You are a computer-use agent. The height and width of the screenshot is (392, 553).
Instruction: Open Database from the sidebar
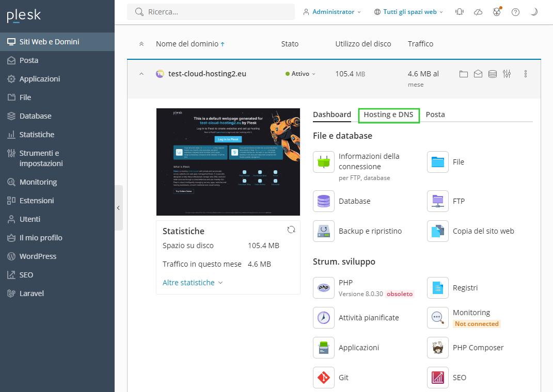(x=57, y=116)
